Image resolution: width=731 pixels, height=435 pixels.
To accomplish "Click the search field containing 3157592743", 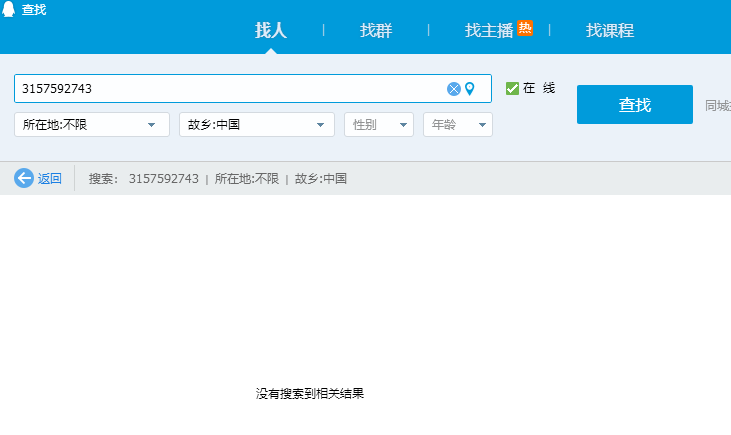I will pos(230,89).
